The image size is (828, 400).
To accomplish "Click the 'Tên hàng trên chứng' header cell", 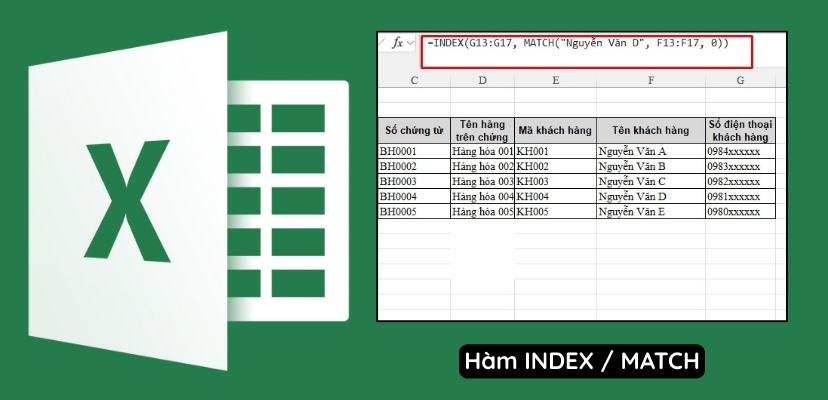I will (483, 131).
